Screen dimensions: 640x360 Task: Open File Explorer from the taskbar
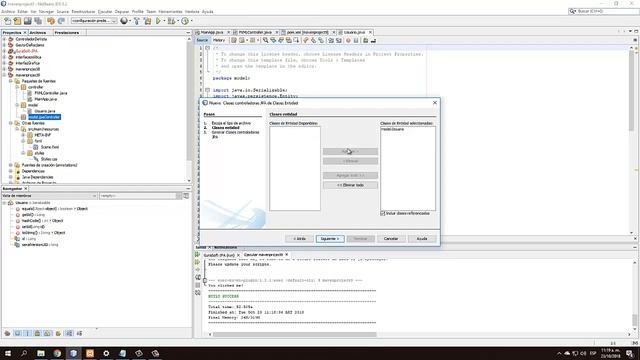[x=41, y=353]
